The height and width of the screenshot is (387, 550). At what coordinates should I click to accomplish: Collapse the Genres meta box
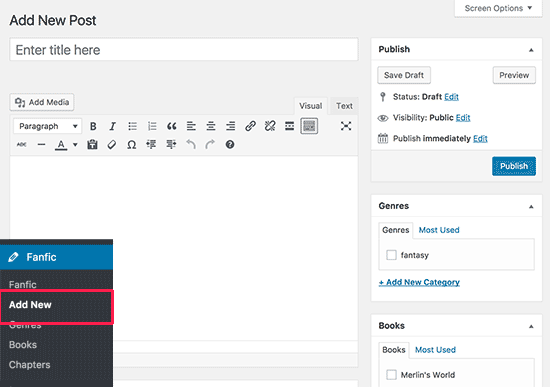(531, 207)
